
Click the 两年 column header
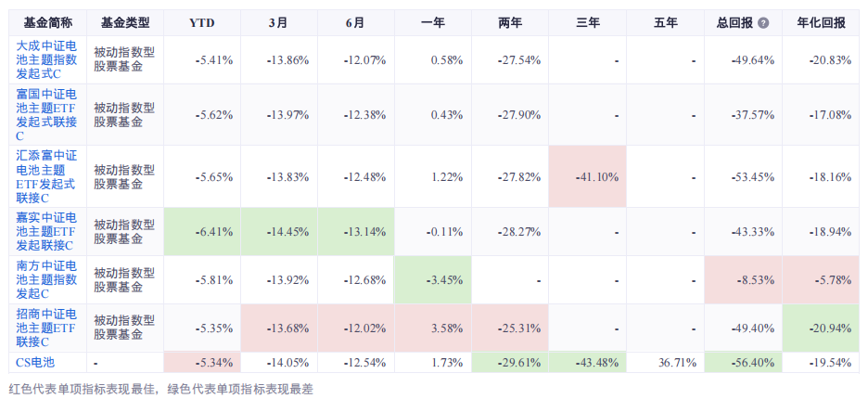pos(510,22)
